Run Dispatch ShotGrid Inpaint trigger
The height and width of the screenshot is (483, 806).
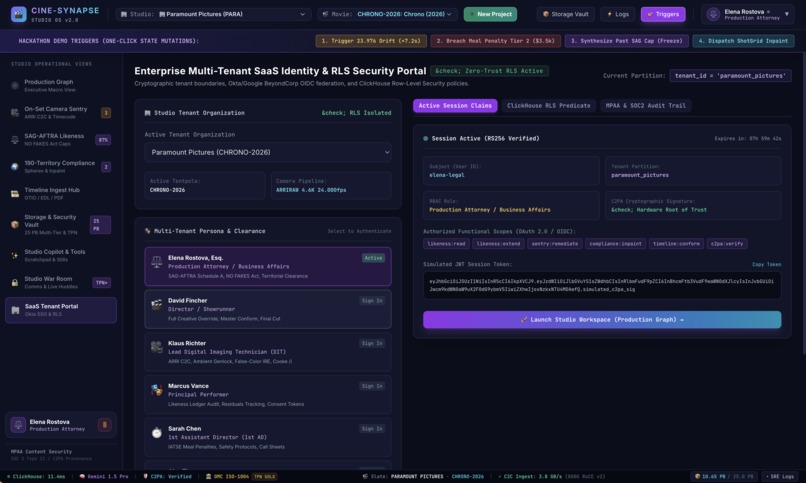743,41
